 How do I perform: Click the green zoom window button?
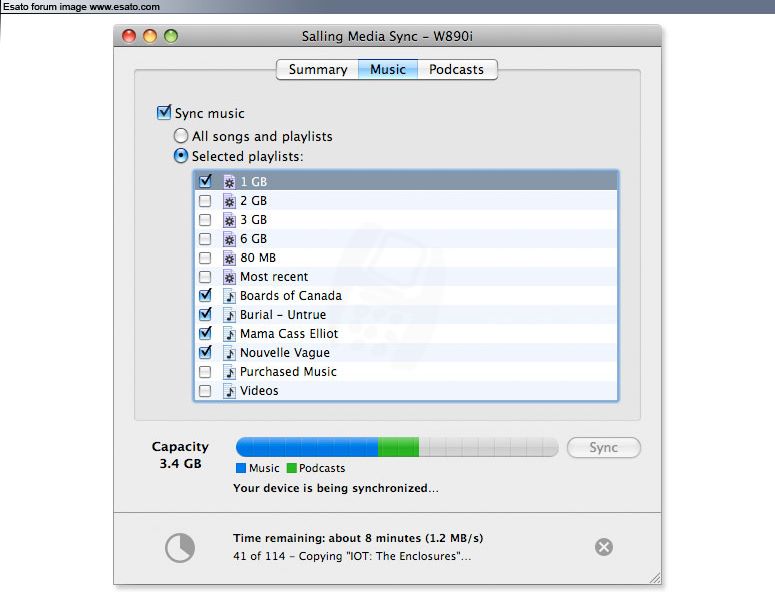(x=171, y=36)
